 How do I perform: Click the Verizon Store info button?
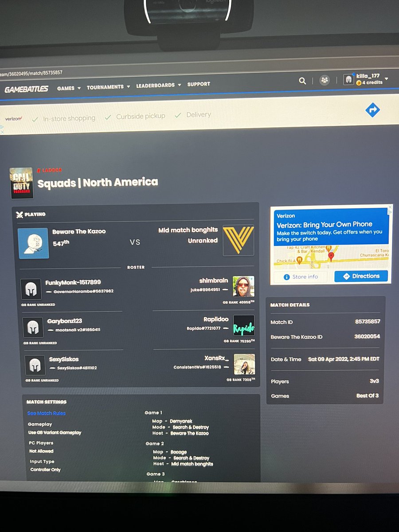click(x=301, y=277)
